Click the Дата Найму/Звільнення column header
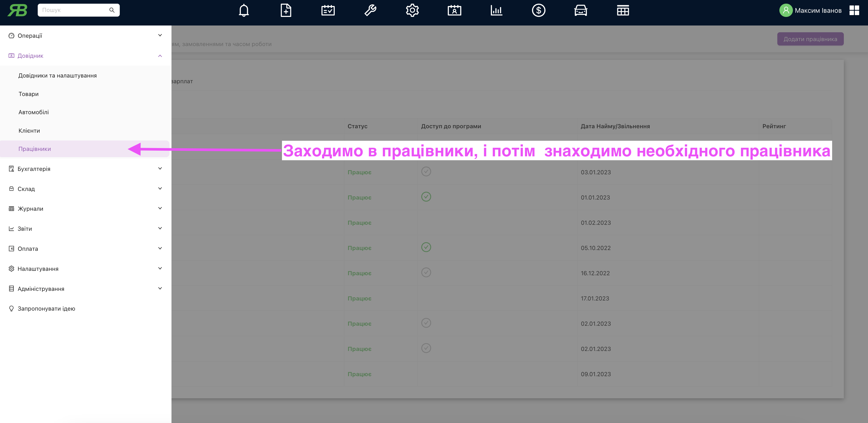Image resolution: width=868 pixels, height=423 pixels. coord(615,126)
